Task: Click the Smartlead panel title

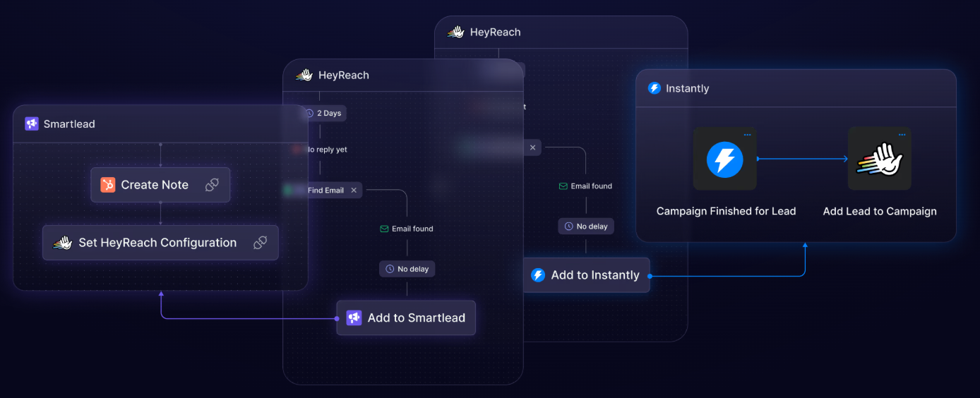Action: (x=69, y=123)
